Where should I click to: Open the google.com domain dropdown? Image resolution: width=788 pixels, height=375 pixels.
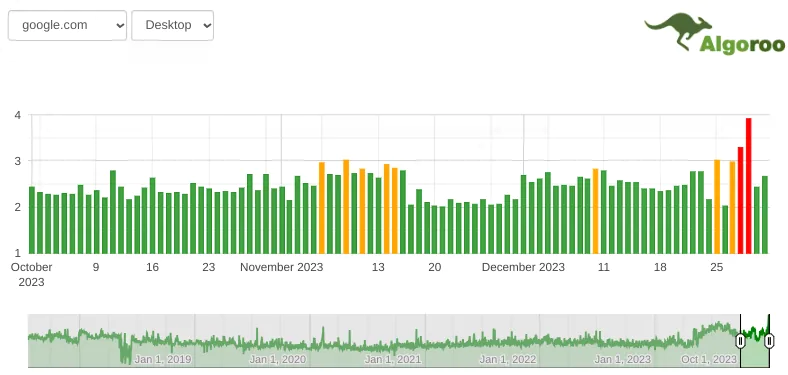[x=67, y=25]
